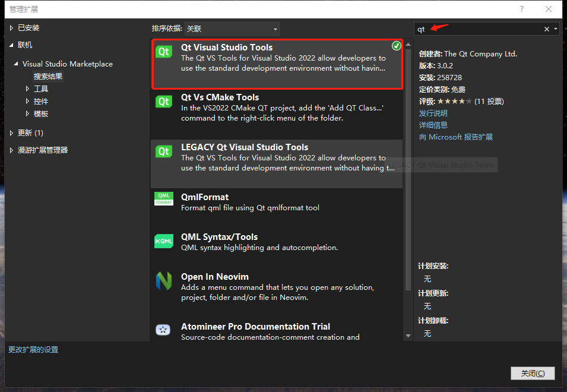Open the help question mark button
The width and height of the screenshot is (567, 392).
click(x=521, y=9)
